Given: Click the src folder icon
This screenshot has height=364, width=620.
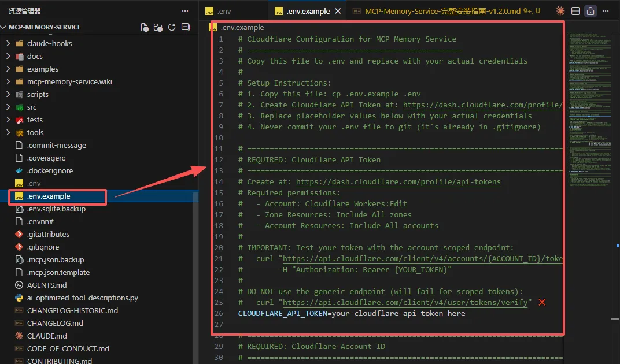Looking at the screenshot, I should pos(19,107).
